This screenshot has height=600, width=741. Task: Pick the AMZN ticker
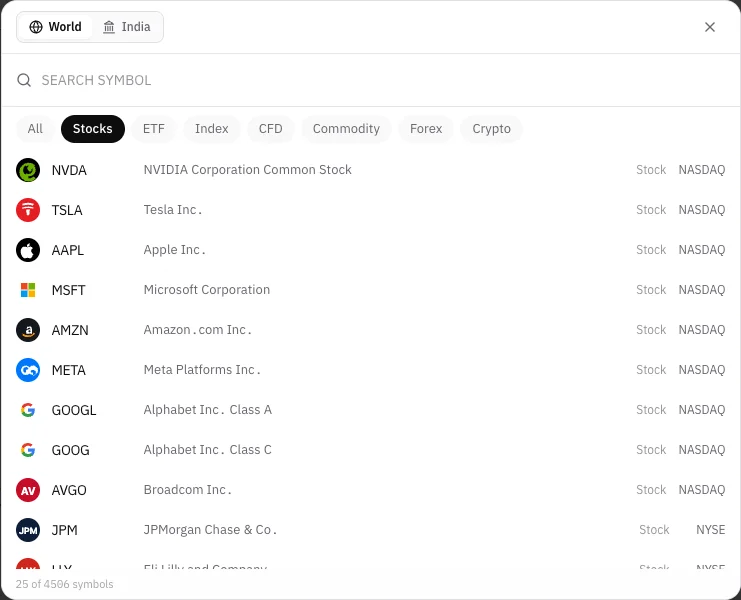[70, 330]
